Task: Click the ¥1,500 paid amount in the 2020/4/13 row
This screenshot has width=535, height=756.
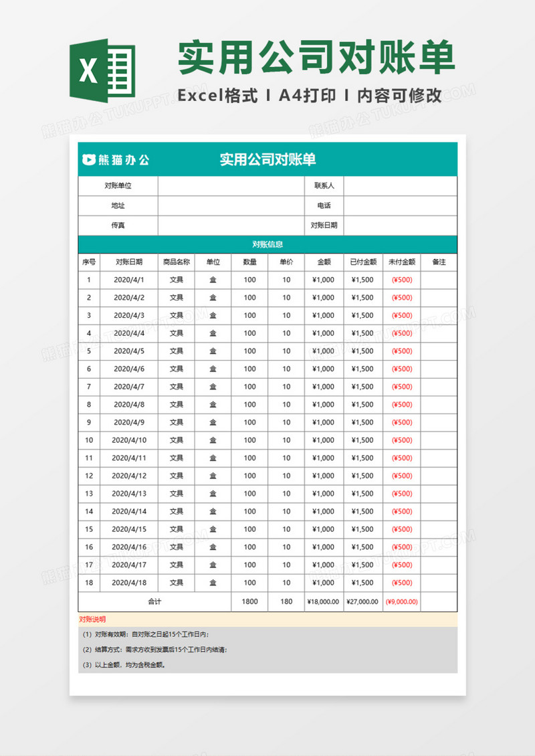Action: (x=363, y=494)
